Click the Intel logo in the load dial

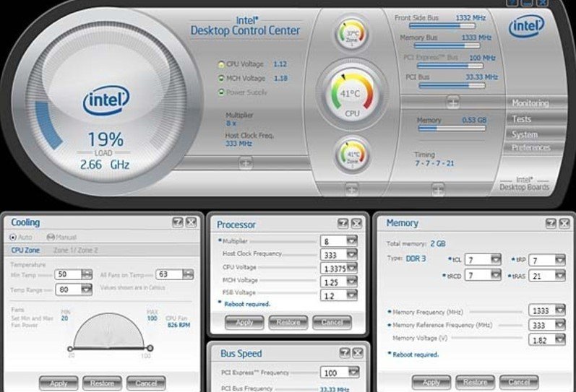[x=106, y=100]
